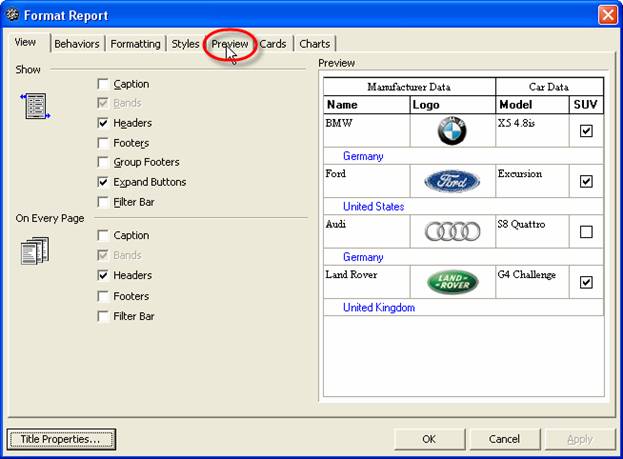The width and height of the screenshot is (623, 459).
Task: Toggle SUV checkbox for Audi S8 Quattro
Action: point(586,232)
